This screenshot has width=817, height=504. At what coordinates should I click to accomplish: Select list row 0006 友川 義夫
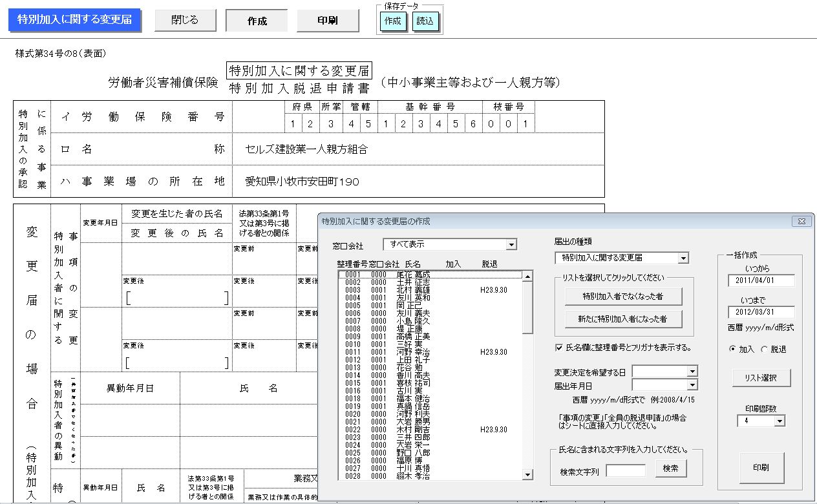click(x=430, y=313)
